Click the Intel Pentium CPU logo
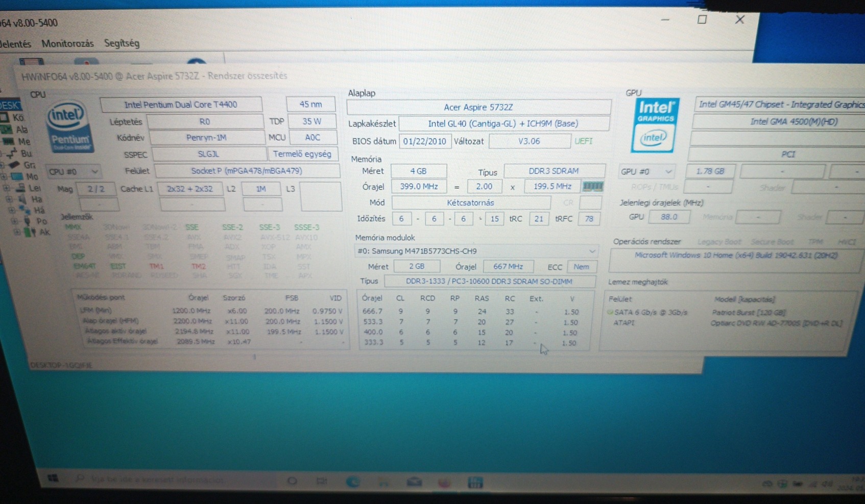This screenshot has height=504, width=865. point(70,128)
